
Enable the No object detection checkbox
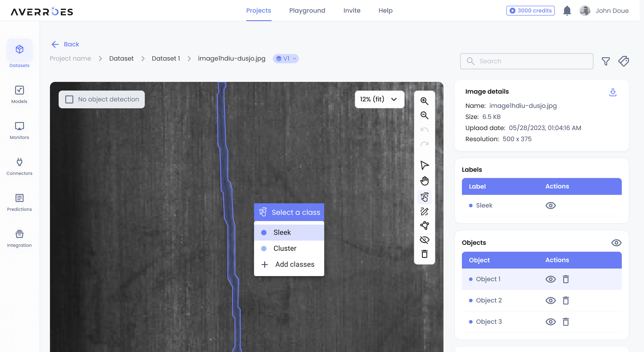[69, 99]
